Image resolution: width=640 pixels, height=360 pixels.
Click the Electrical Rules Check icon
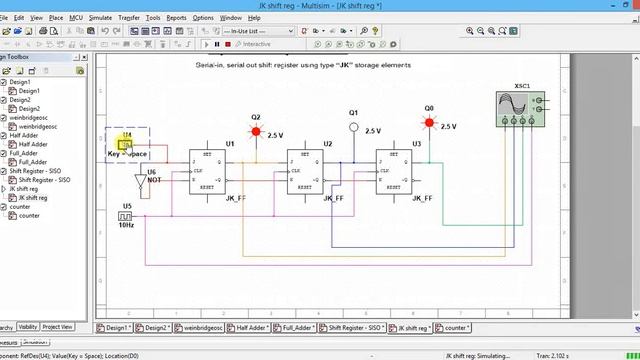pos(304,31)
